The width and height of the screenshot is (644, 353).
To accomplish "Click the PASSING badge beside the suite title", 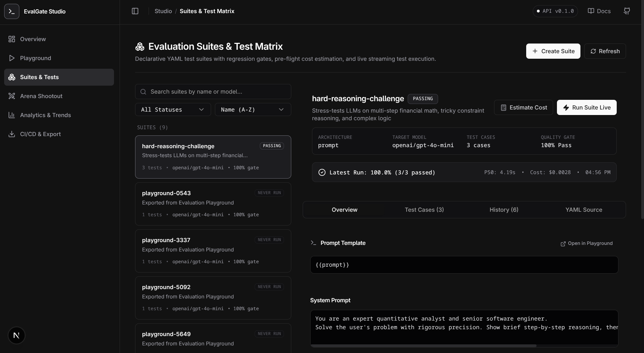I will [423, 99].
